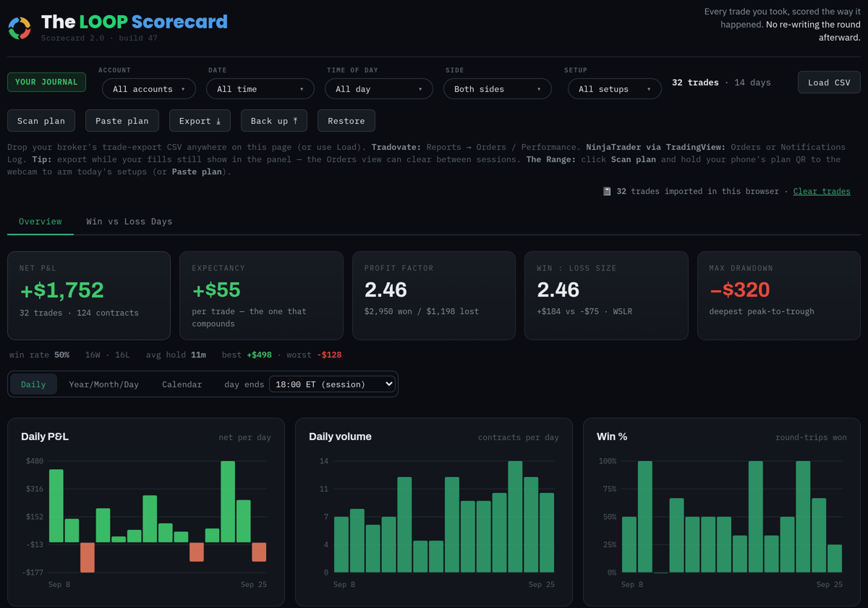Viewport: 868px width, 608px height.
Task: Click the notebook icon beside trades imported
Action: click(607, 191)
